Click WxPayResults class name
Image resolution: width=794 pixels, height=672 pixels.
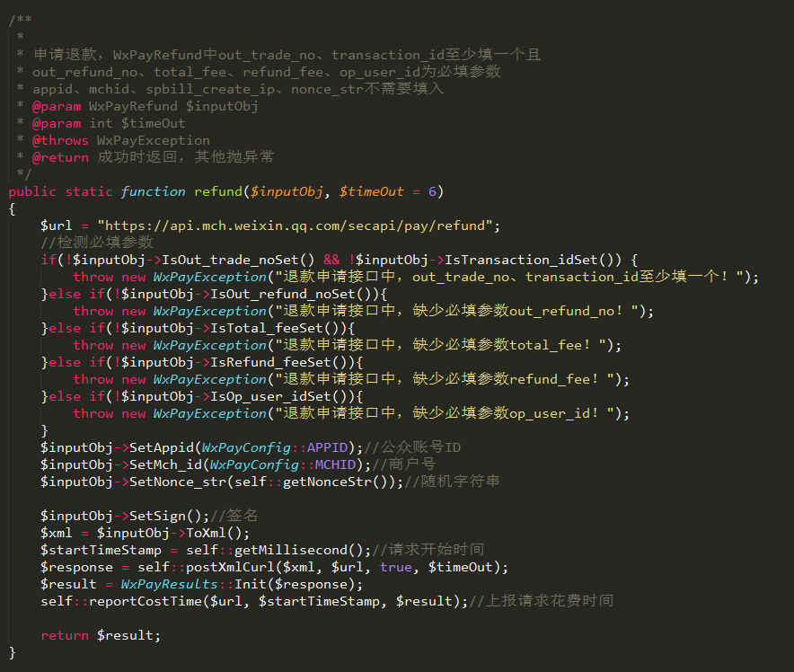[169, 584]
